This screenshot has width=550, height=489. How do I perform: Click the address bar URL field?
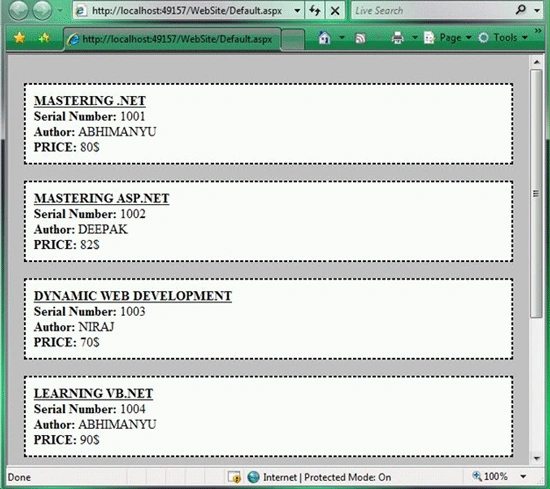pos(187,11)
